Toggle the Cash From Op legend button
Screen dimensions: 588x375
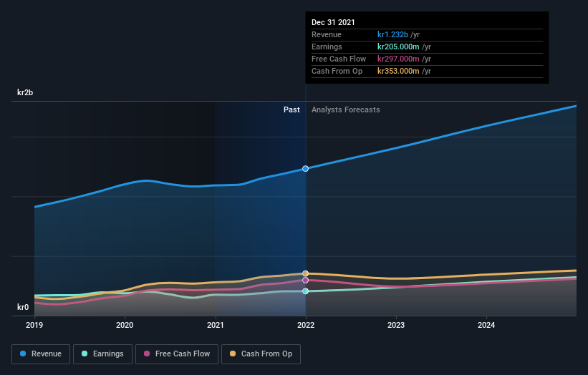pos(261,354)
